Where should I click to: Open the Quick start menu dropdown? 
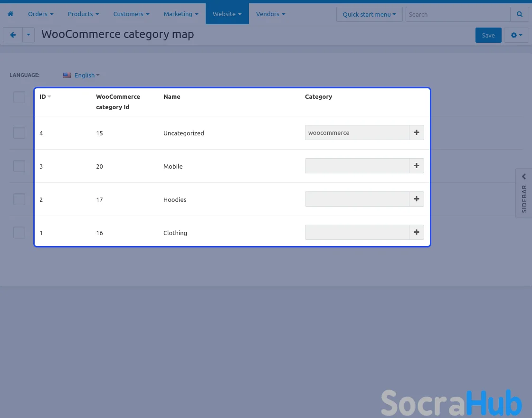pos(369,14)
